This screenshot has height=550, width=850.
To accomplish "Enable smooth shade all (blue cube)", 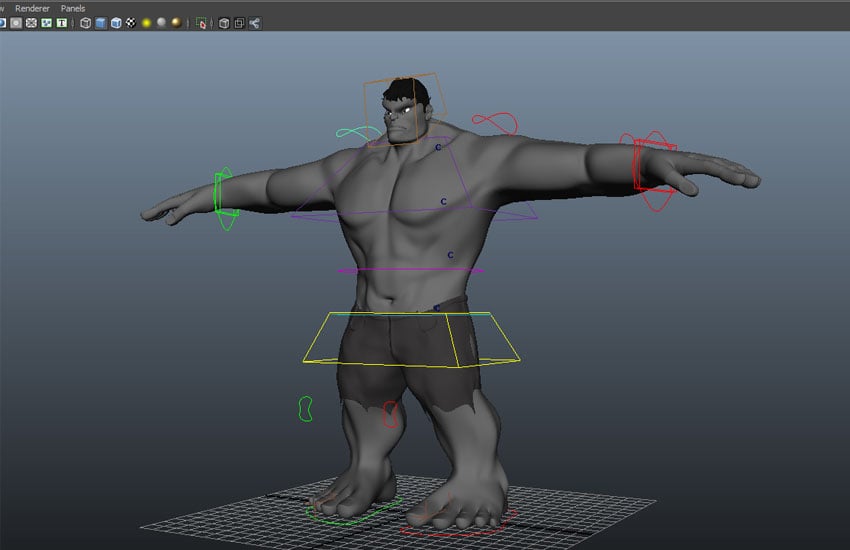I will 101,23.
